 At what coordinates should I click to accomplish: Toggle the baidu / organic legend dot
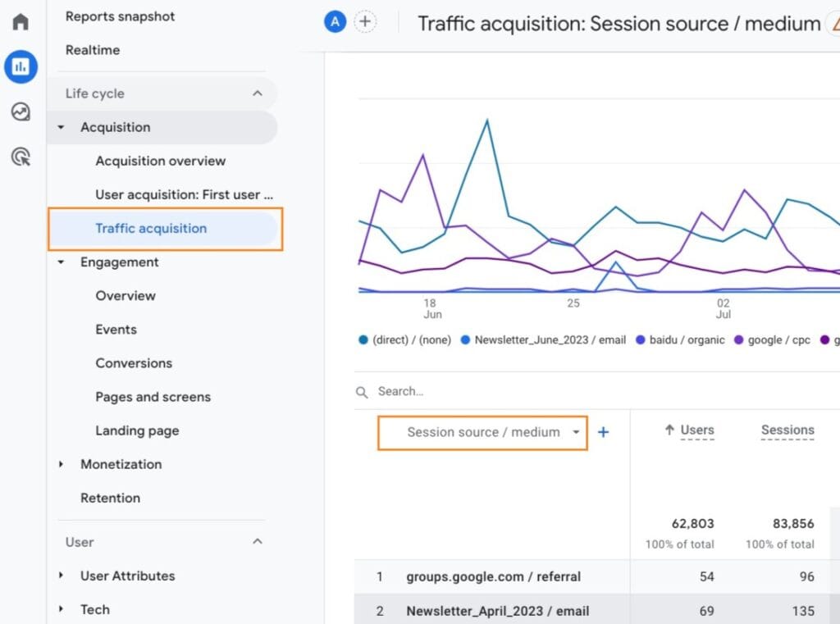(640, 340)
